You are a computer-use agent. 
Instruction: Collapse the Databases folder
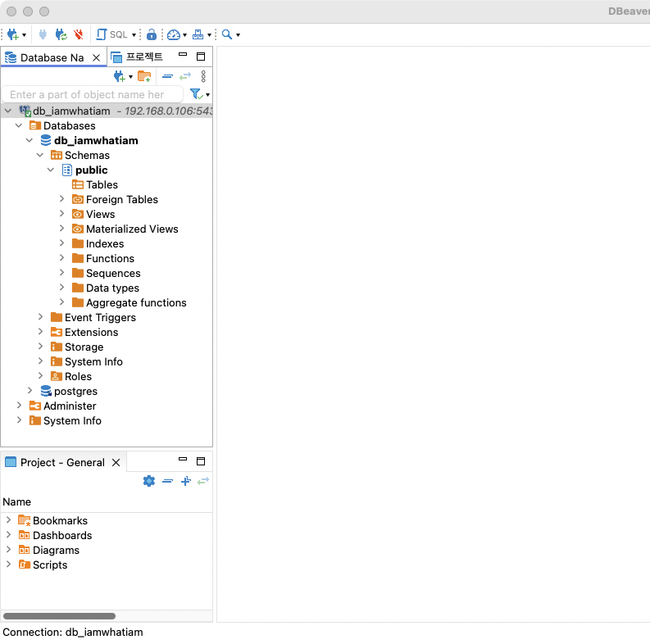point(19,125)
